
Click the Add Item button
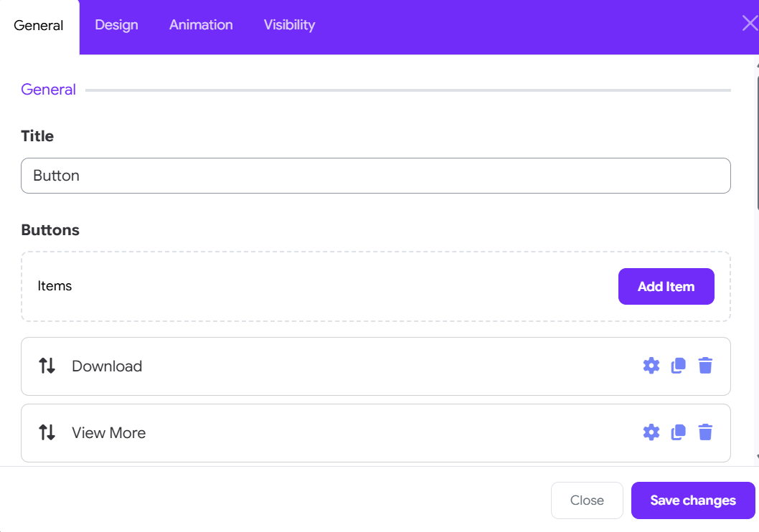pos(666,286)
